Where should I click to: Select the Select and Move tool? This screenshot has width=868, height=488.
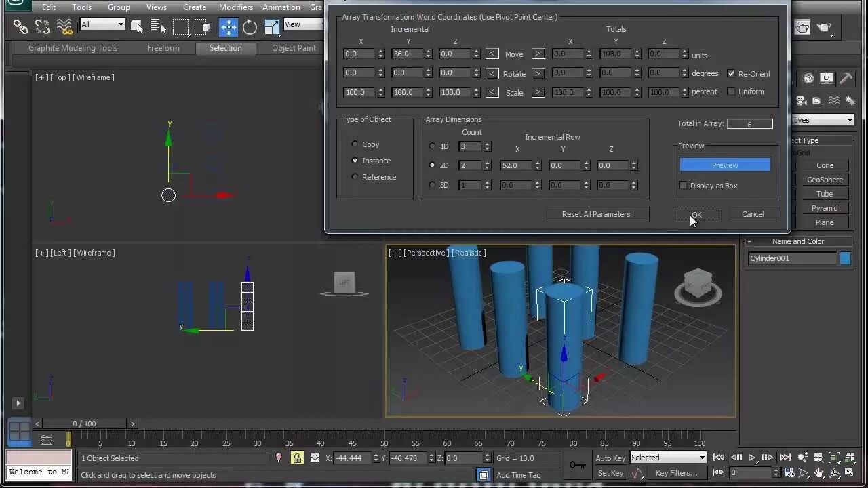coord(228,27)
